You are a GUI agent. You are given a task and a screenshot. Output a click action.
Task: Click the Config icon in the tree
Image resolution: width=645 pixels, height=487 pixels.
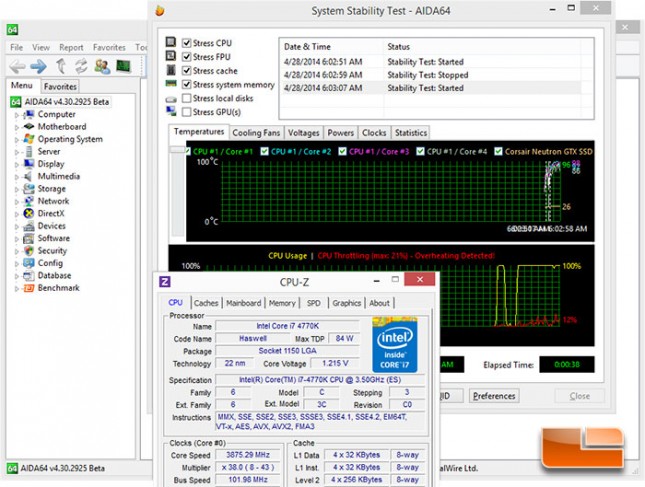[x=28, y=263]
